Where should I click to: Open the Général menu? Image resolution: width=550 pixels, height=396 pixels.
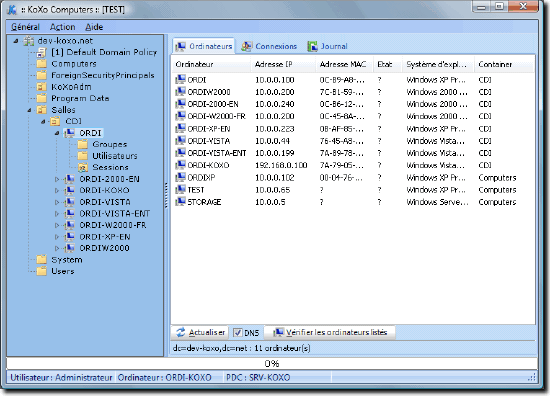[x=25, y=27]
